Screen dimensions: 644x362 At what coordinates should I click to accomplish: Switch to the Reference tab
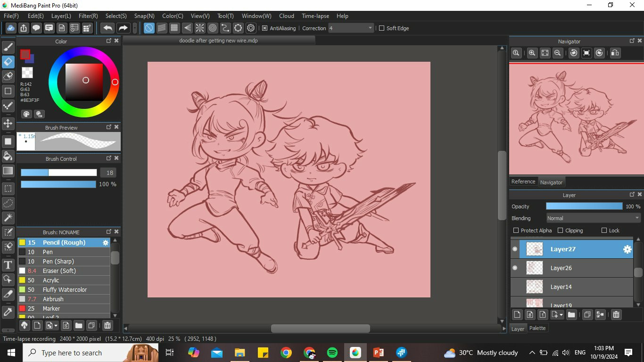coord(523,181)
